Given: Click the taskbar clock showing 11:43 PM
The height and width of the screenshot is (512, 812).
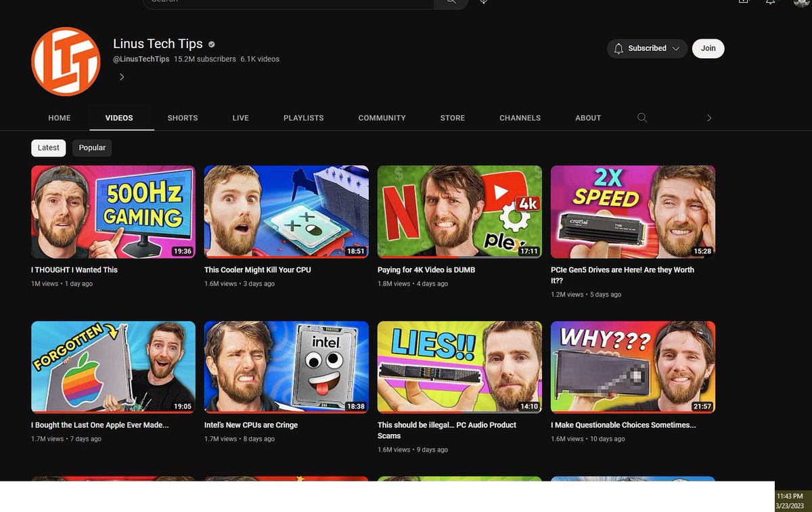Looking at the screenshot, I should coord(789,496).
